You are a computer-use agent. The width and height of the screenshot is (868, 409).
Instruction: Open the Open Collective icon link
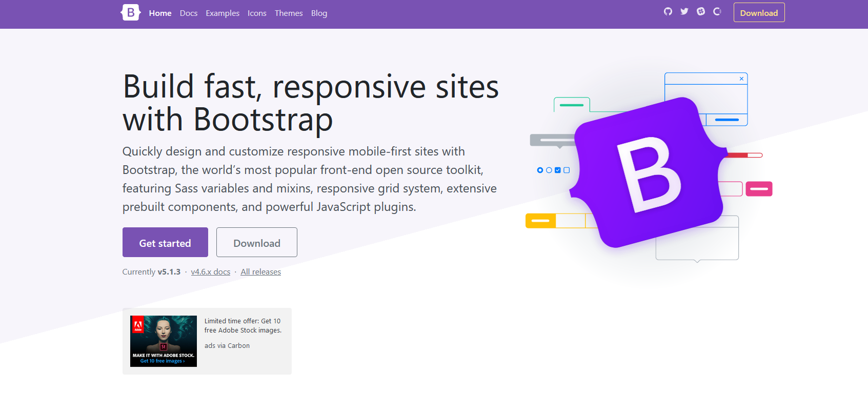[717, 11]
